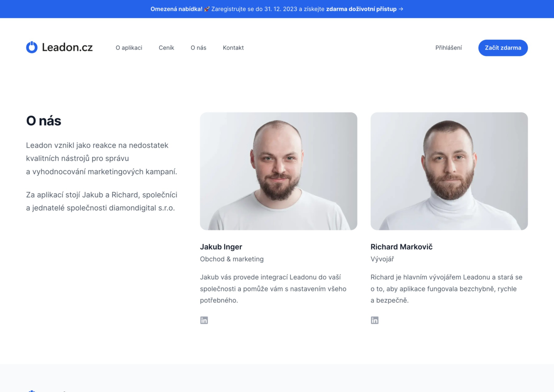Select the Richard Markovič name heading
Image resolution: width=554 pixels, height=392 pixels.
point(401,247)
